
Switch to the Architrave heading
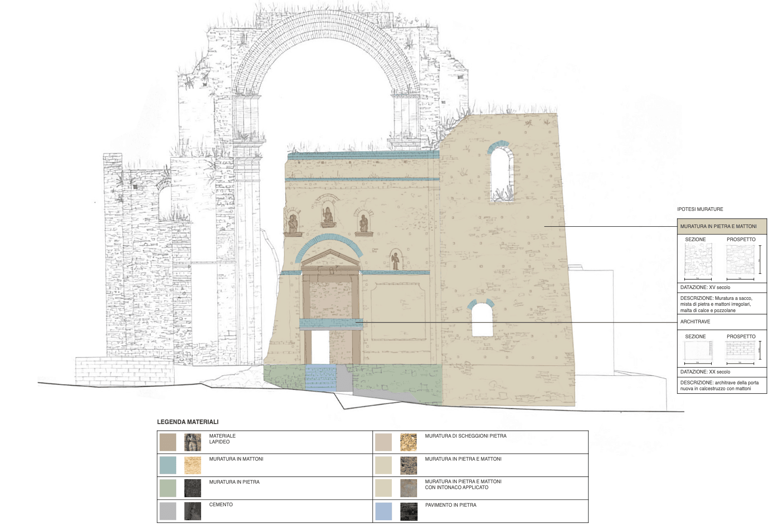coord(696,322)
